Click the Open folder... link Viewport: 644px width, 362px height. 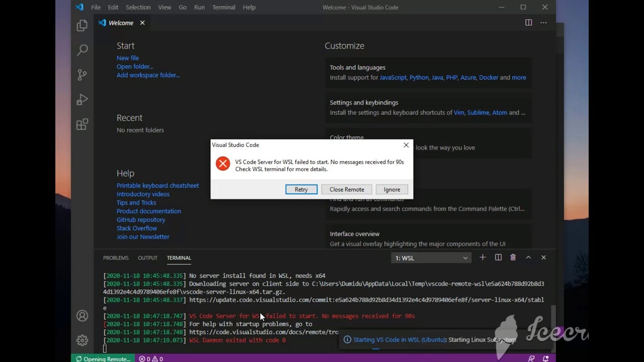coord(135,66)
